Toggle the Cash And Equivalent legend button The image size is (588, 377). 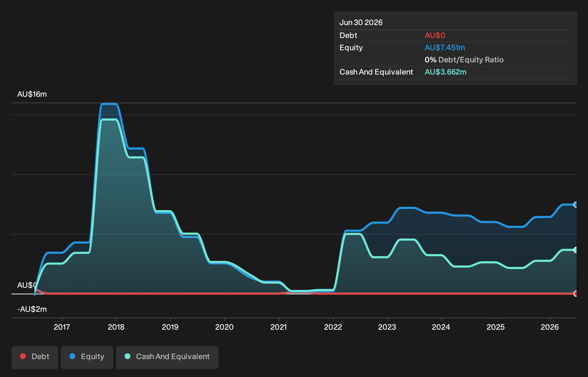tap(167, 357)
